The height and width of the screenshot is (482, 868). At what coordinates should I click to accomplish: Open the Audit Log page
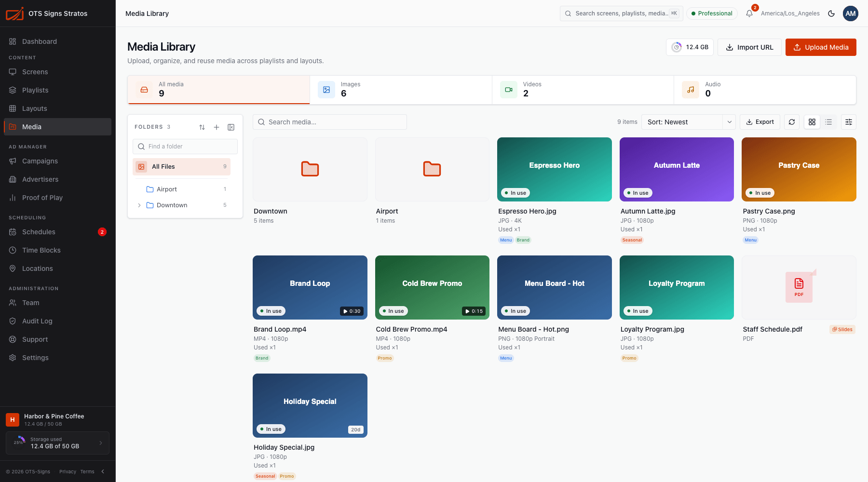tap(57, 321)
